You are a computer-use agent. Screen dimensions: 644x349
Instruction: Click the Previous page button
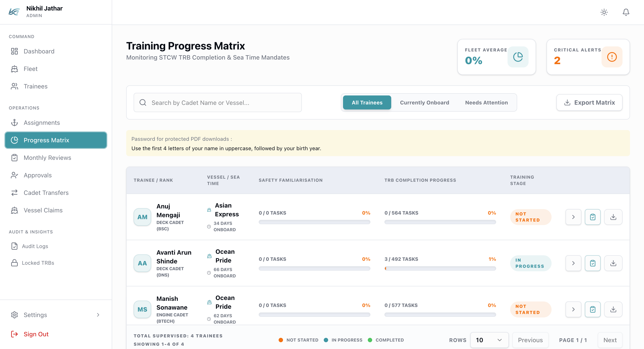pos(530,340)
